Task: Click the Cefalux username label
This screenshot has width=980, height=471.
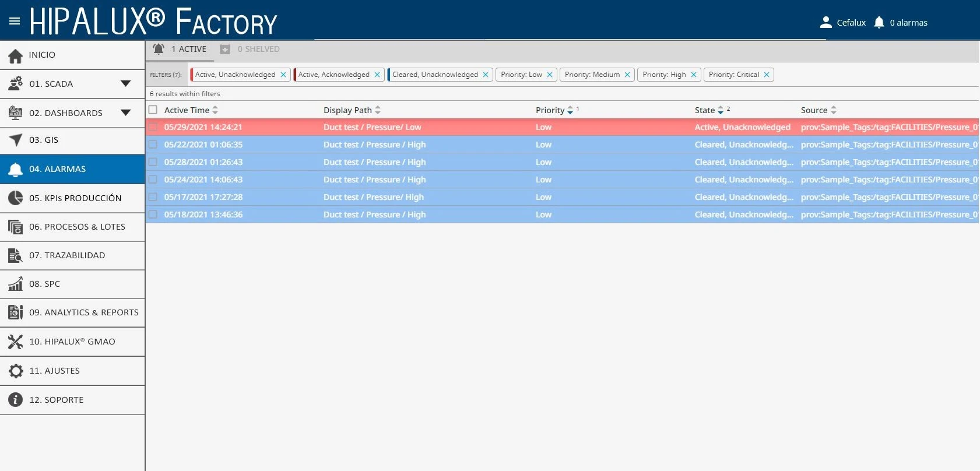Action: 851,23
